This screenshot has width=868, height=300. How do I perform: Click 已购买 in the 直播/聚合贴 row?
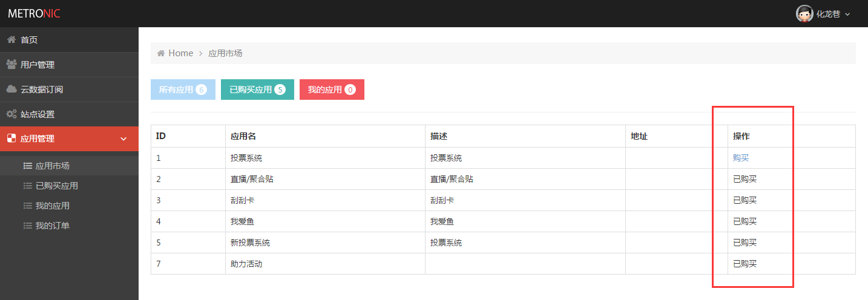coord(745,179)
